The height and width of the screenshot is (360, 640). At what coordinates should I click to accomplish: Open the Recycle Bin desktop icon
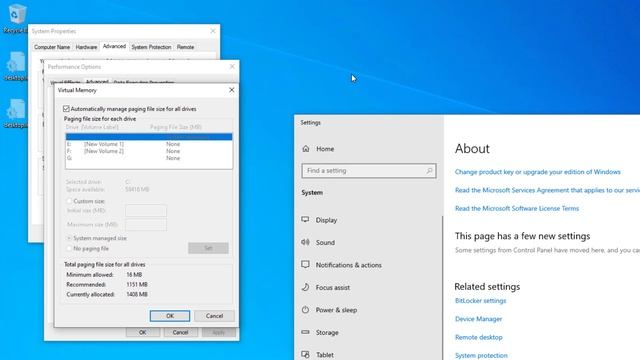[16, 17]
